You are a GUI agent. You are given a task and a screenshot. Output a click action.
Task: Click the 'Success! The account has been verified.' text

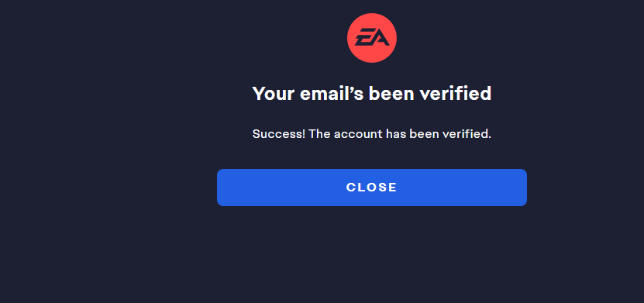[372, 134]
